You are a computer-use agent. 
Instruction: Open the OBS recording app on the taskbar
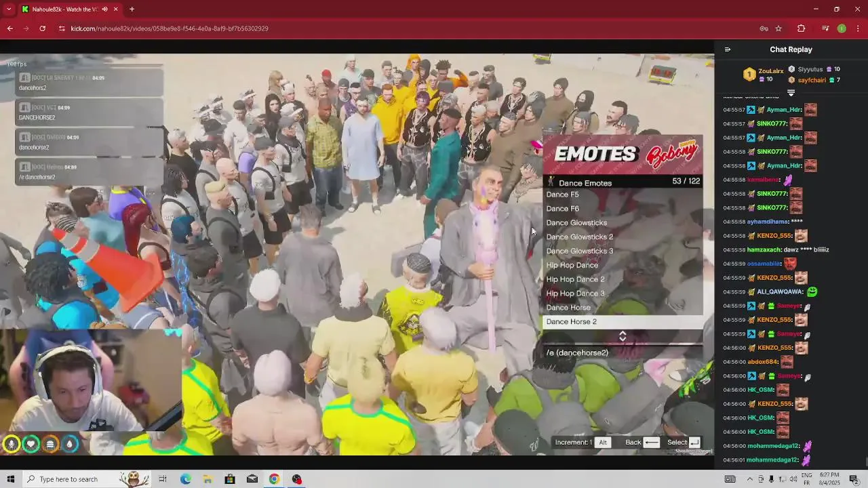click(296, 479)
